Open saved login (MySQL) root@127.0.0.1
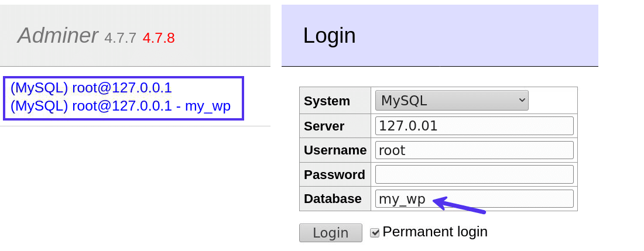 pos(91,88)
